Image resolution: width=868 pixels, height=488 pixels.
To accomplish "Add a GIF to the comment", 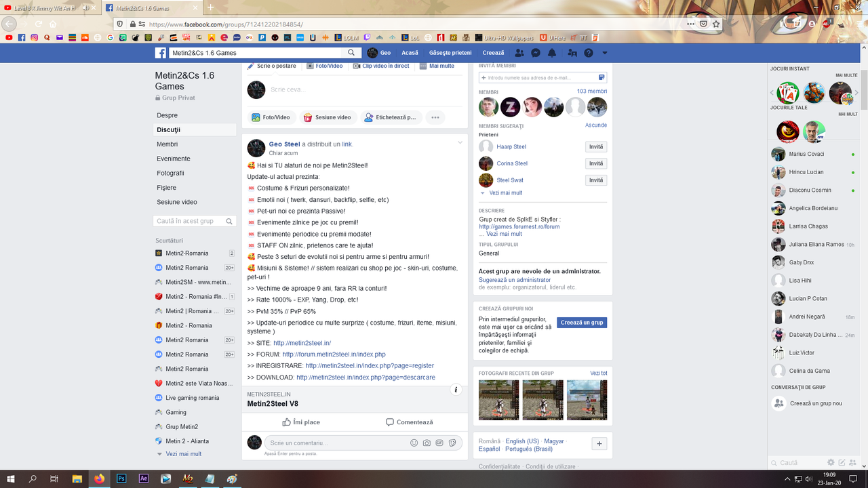I will 439,443.
